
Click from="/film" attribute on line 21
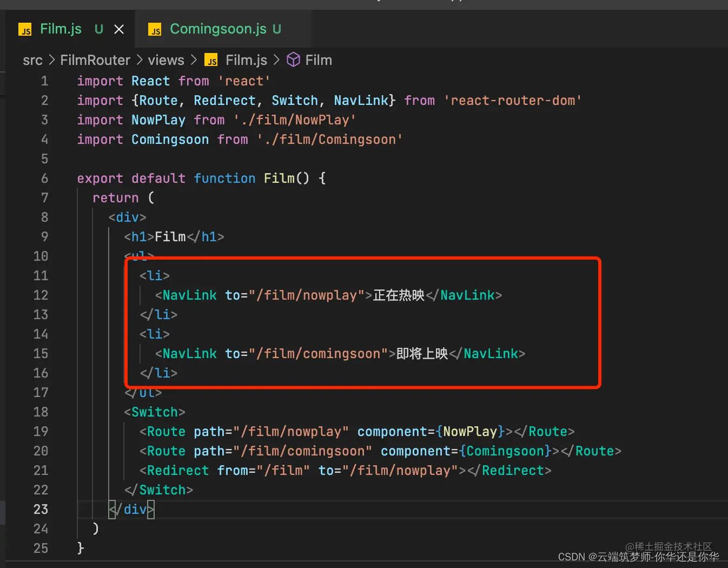263,471
